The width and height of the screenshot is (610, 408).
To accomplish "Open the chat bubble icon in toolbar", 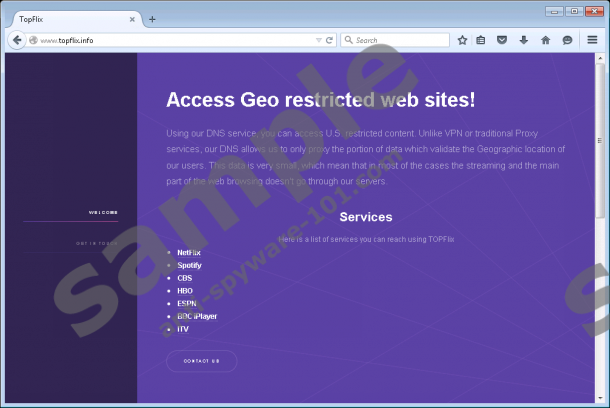I will [x=567, y=40].
